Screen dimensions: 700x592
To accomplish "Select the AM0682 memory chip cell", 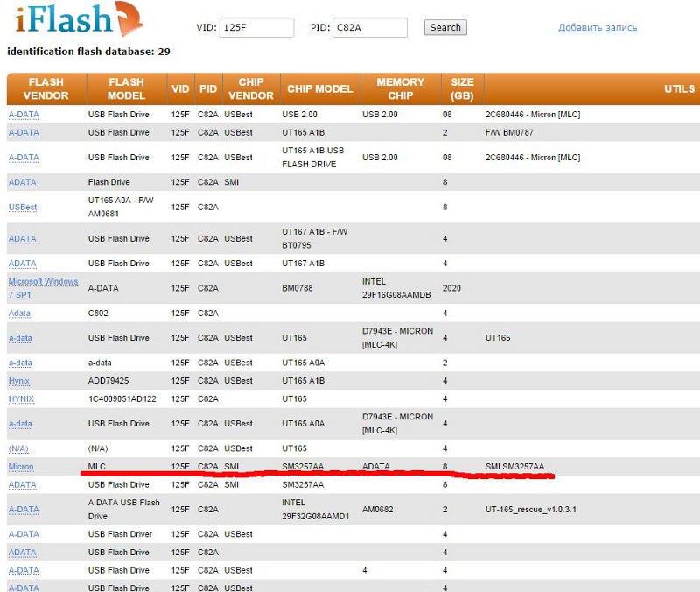I will (378, 510).
